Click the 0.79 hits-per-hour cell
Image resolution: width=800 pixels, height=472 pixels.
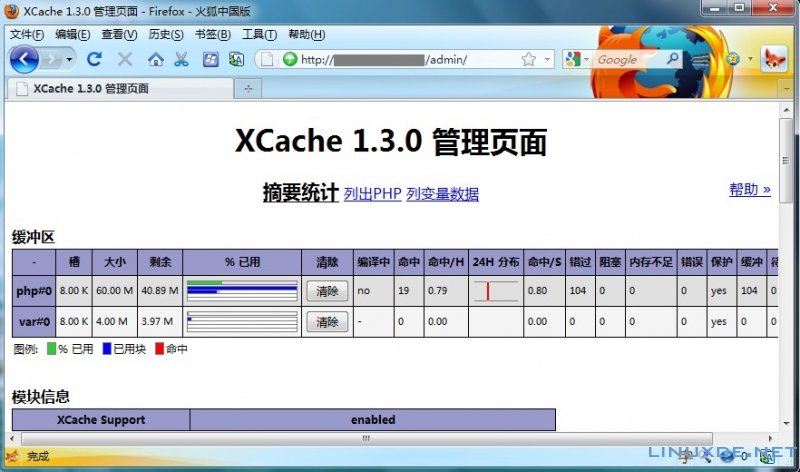446,291
